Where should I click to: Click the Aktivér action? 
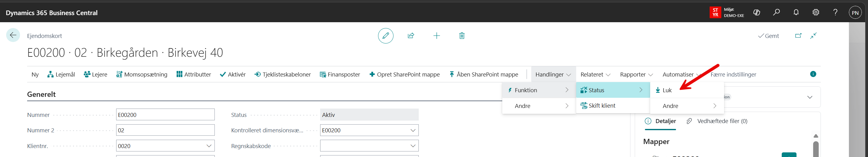(x=233, y=75)
